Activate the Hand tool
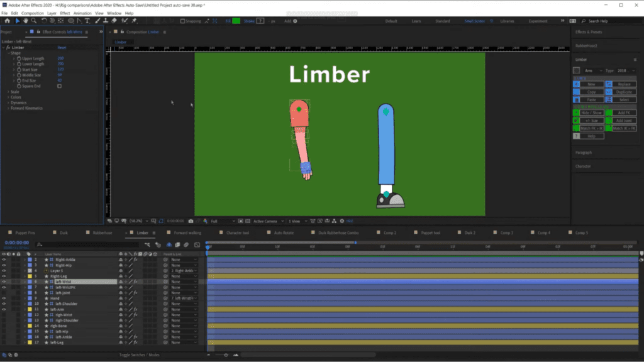This screenshot has width=644, height=362. 25,21
